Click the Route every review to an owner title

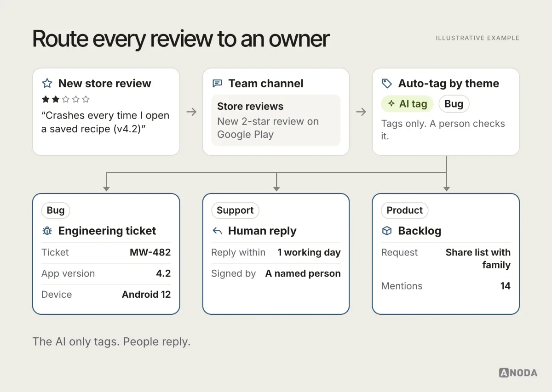click(181, 39)
